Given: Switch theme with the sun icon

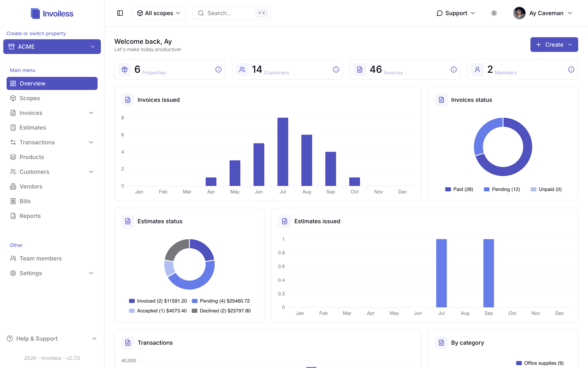Looking at the screenshot, I should click(x=494, y=13).
